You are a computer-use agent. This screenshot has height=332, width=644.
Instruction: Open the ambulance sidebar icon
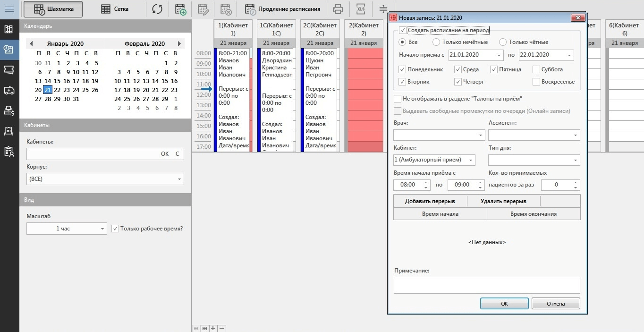[9, 90]
